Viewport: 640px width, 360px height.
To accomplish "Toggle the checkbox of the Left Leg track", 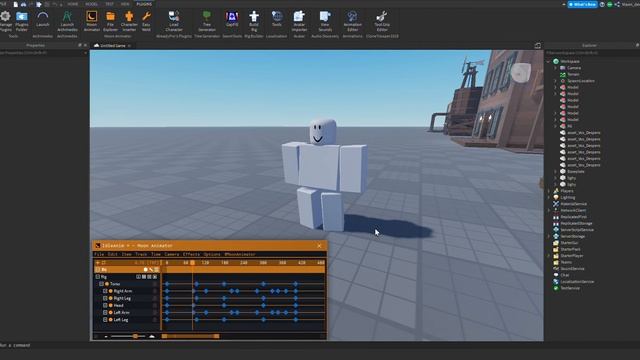I will click(105, 320).
